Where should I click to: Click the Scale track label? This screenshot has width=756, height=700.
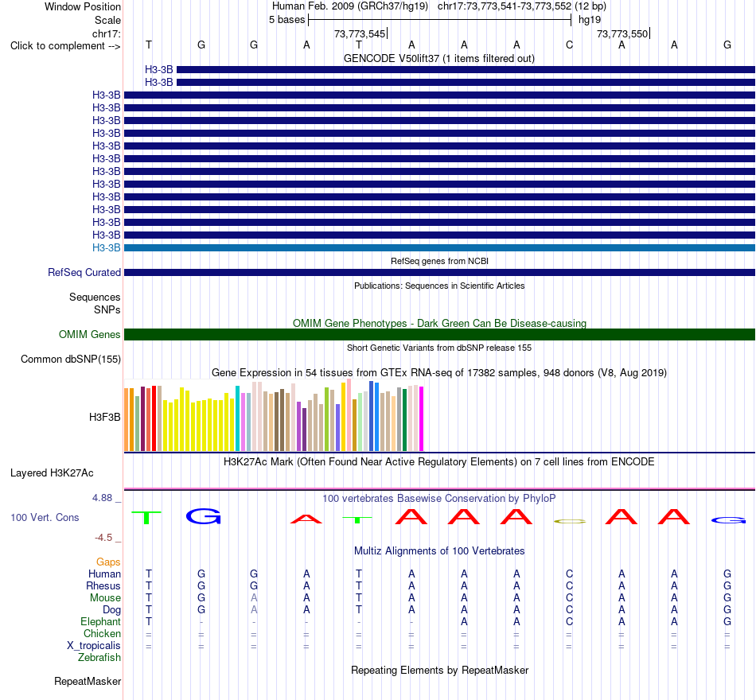[107, 20]
